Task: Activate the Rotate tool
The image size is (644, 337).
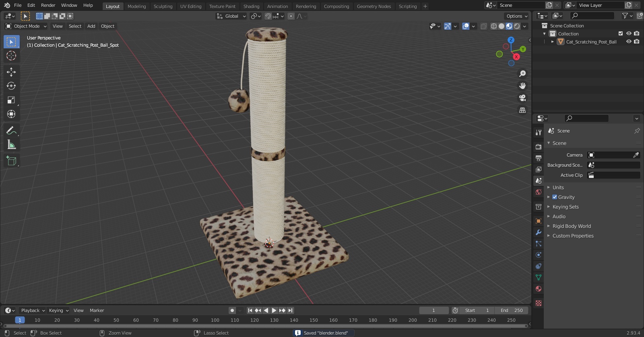Action: tap(11, 86)
